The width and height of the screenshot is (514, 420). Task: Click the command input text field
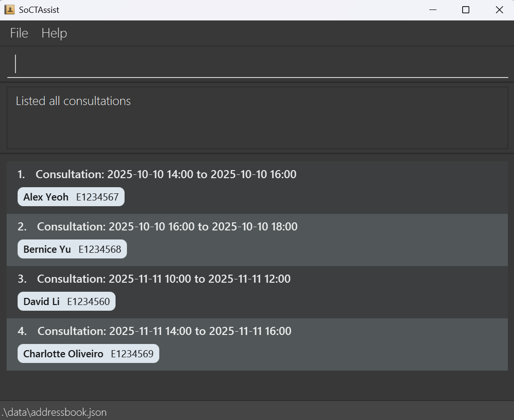[257, 64]
